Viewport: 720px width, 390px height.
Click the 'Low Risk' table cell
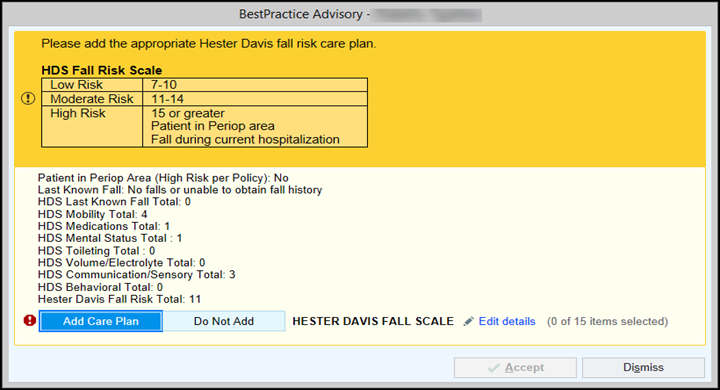[x=92, y=85]
